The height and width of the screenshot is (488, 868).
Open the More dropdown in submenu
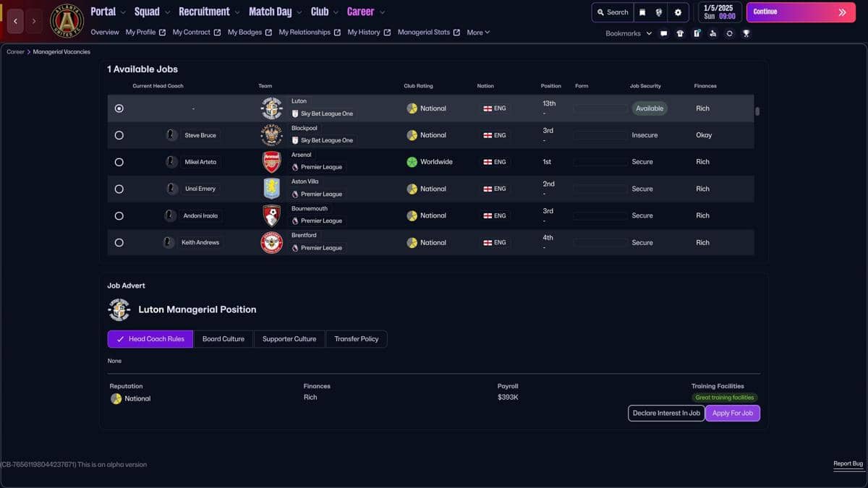click(x=478, y=33)
